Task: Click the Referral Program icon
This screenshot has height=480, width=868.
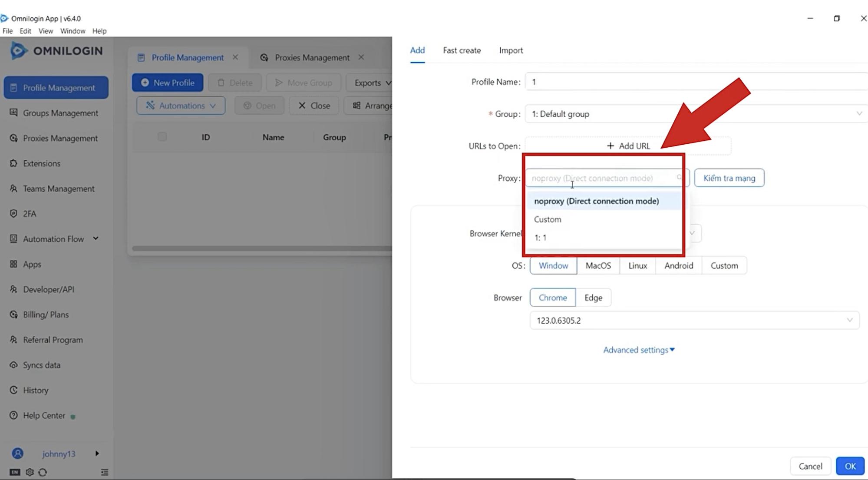Action: (x=13, y=340)
